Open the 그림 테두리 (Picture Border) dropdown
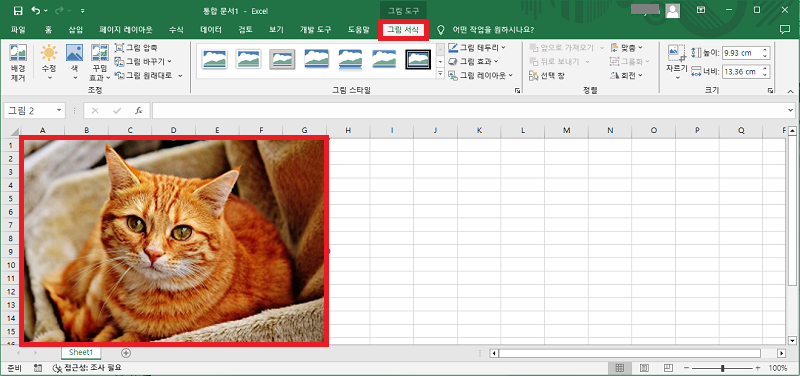The width and height of the screenshot is (800, 376). [x=477, y=47]
